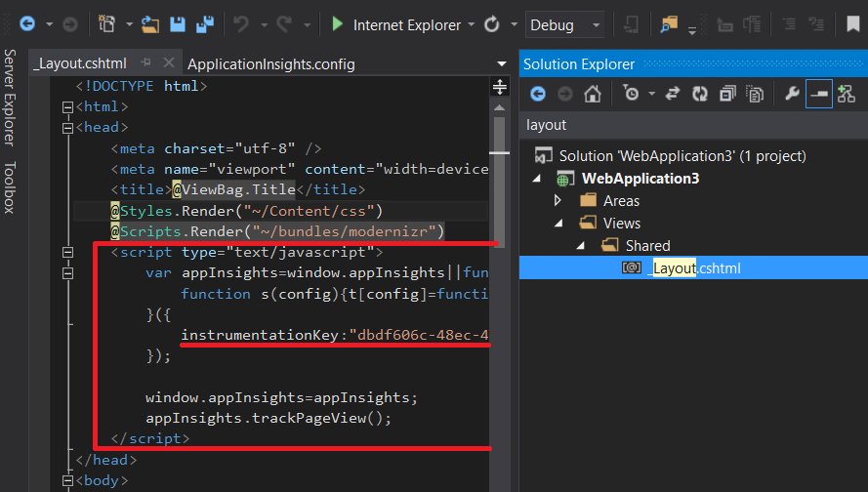Open the Debug configuration combo box
This screenshot has width=868, height=492.
tap(564, 25)
